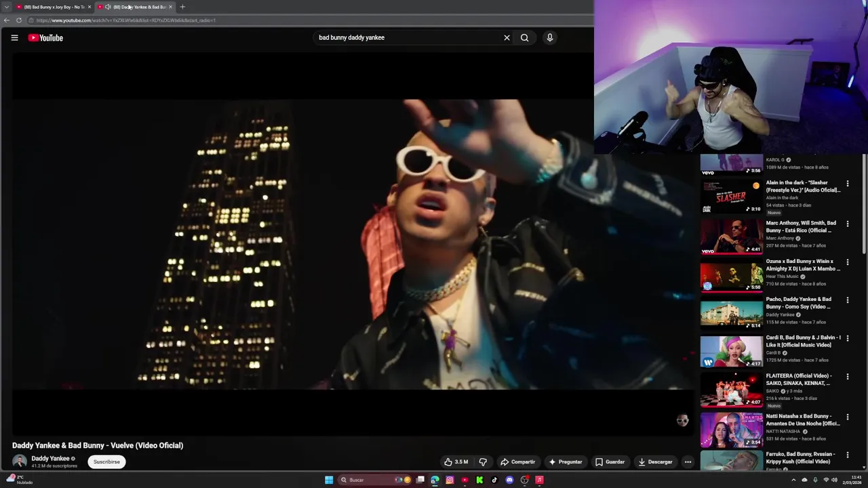Open options for Ozuna x Bad Bunny video

click(x=847, y=262)
